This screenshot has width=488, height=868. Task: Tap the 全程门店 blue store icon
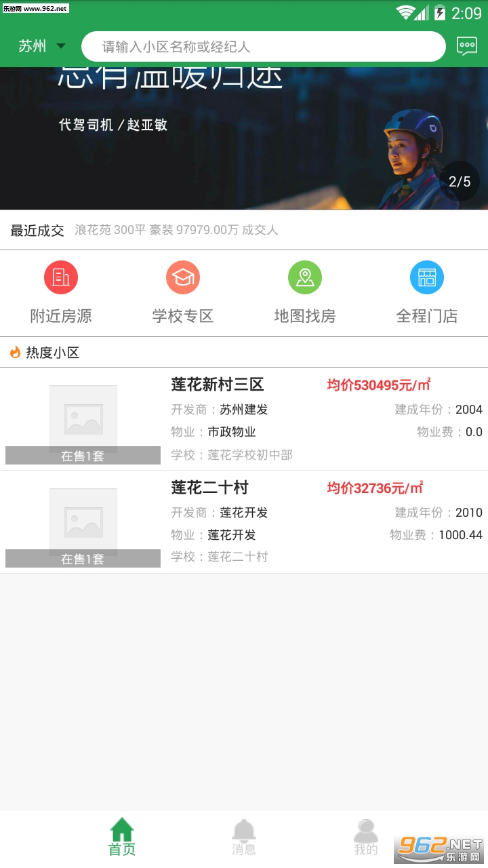coord(427,277)
